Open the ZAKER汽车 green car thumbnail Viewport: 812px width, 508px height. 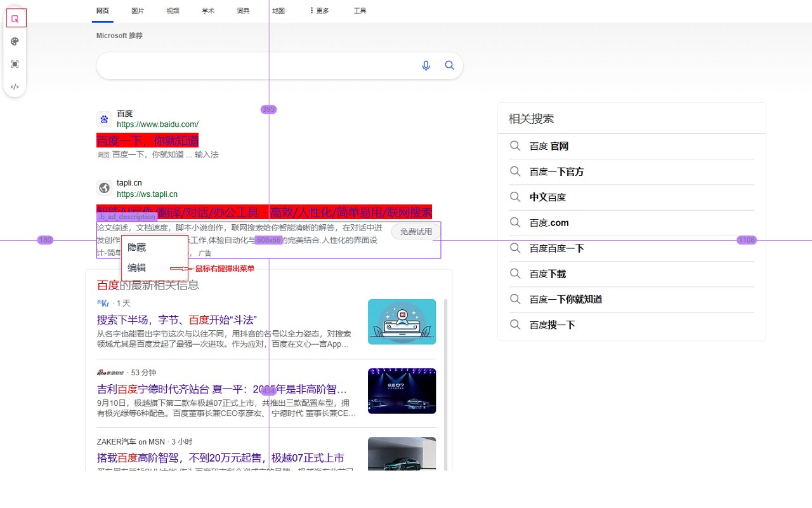pos(402,453)
